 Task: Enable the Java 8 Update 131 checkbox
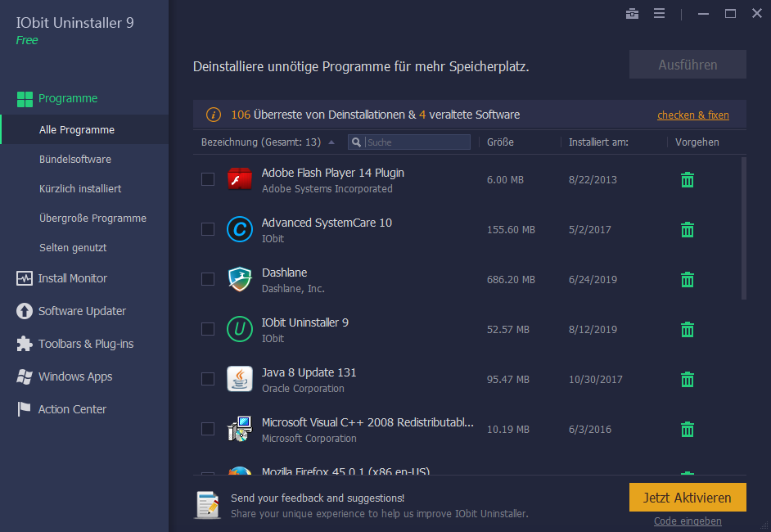coord(208,379)
